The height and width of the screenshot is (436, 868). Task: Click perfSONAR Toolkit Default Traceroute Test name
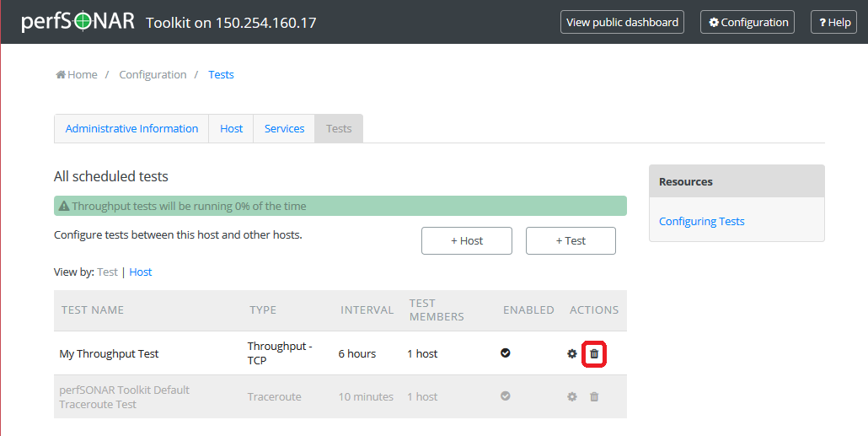125,397
